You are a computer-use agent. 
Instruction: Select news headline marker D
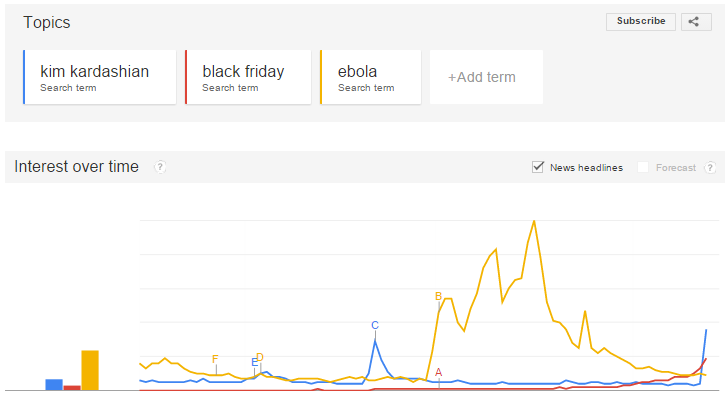260,357
